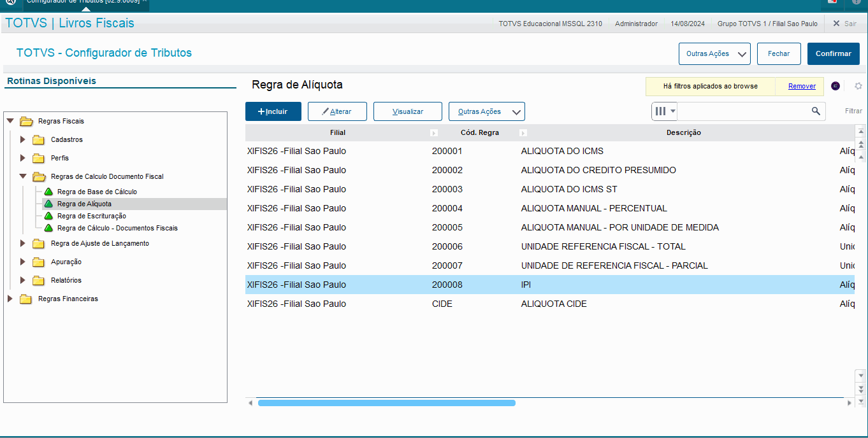Click green triangle icon for Regra de Base de Cálculo
The width and height of the screenshot is (868, 438).
tap(48, 192)
